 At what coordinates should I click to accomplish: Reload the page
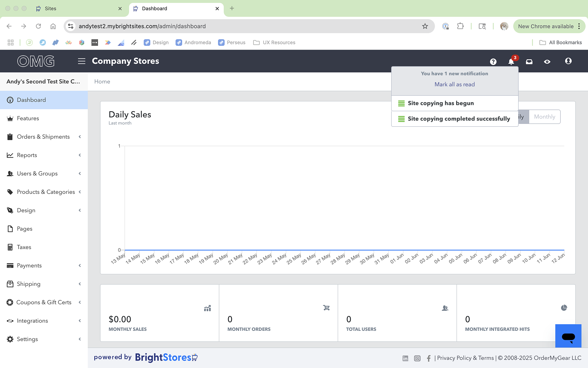point(38,26)
